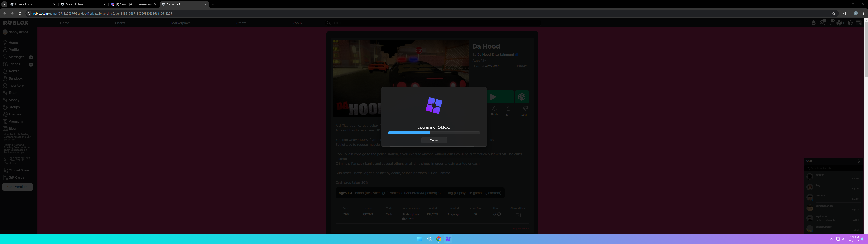Viewport: 868px width, 244px height.
Task: Open the settings gear in header
Action: coord(850,23)
